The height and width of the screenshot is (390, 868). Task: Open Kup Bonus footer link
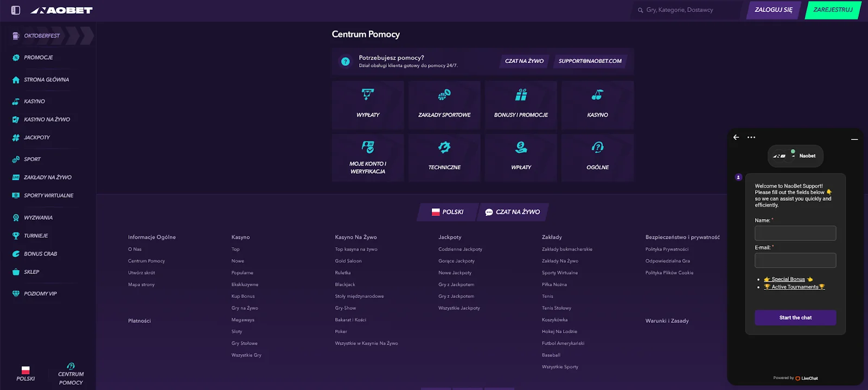pyautogui.click(x=243, y=297)
